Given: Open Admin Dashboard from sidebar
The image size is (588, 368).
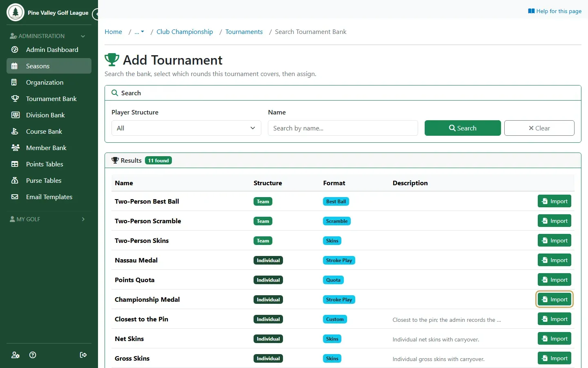Looking at the screenshot, I should click(49, 49).
